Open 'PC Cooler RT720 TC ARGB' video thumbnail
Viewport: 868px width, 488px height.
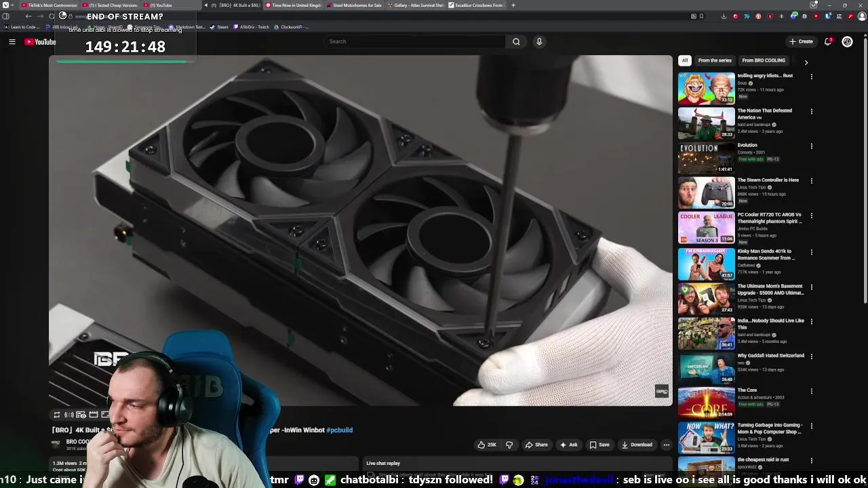coord(706,228)
